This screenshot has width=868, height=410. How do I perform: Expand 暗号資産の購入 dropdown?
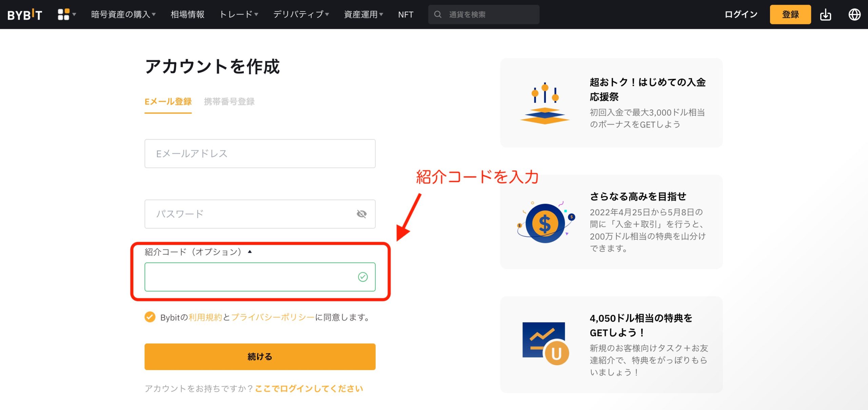coord(123,15)
